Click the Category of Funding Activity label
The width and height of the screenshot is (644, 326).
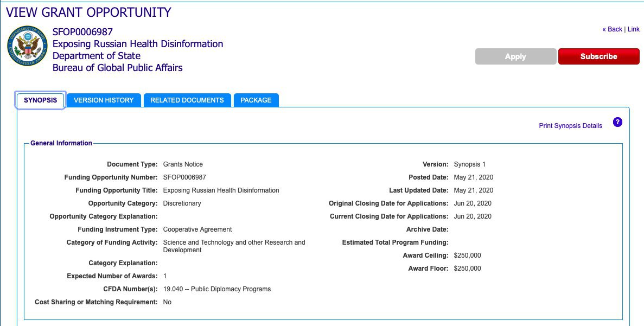pyautogui.click(x=112, y=242)
